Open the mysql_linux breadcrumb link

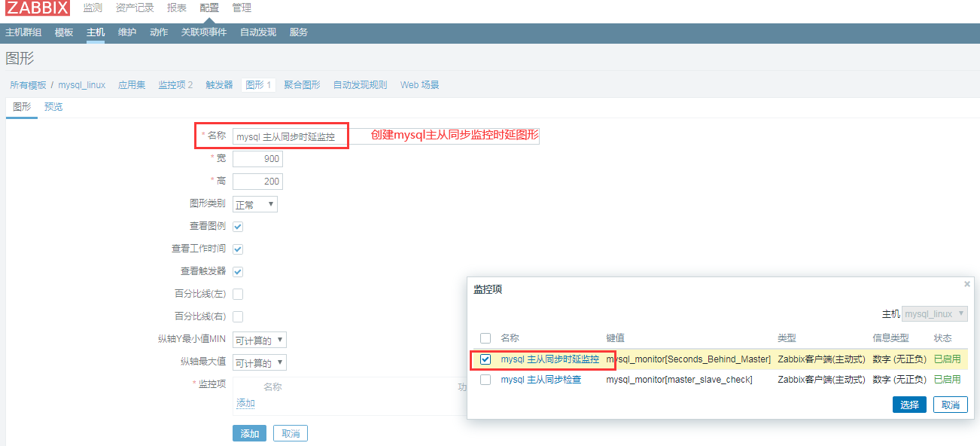click(x=82, y=85)
